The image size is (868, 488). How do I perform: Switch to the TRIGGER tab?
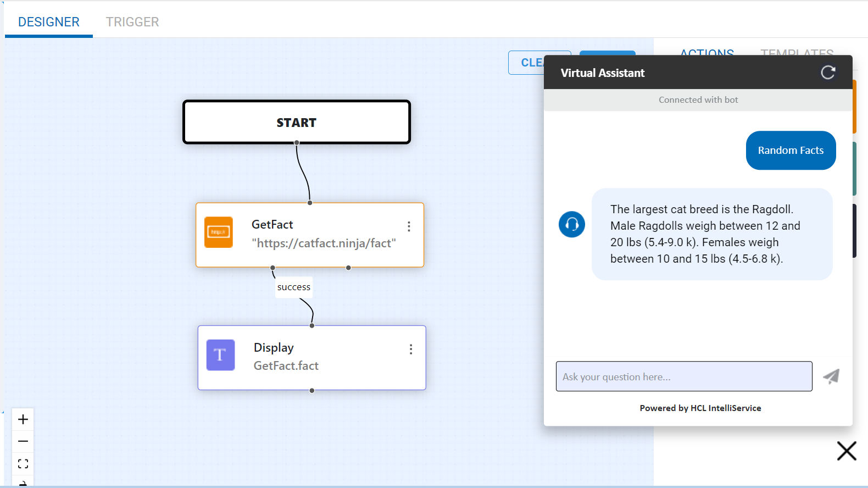(x=132, y=22)
